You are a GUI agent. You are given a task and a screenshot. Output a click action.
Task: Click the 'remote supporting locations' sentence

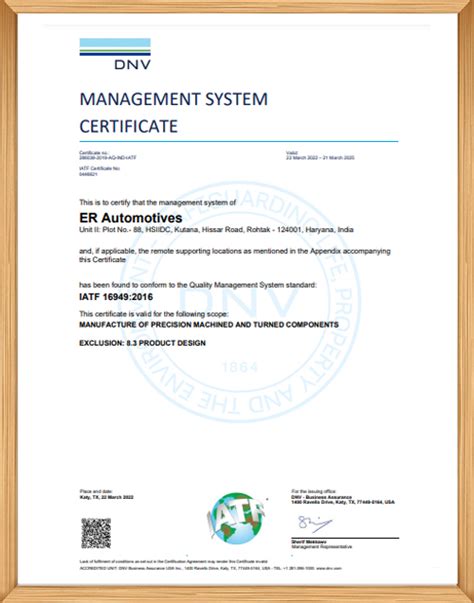235,255
